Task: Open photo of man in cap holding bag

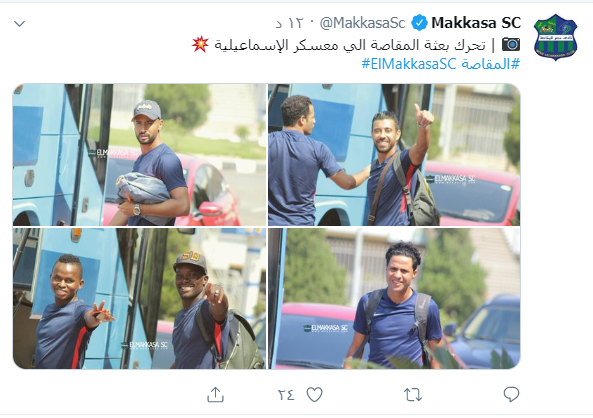Action: click(x=140, y=155)
